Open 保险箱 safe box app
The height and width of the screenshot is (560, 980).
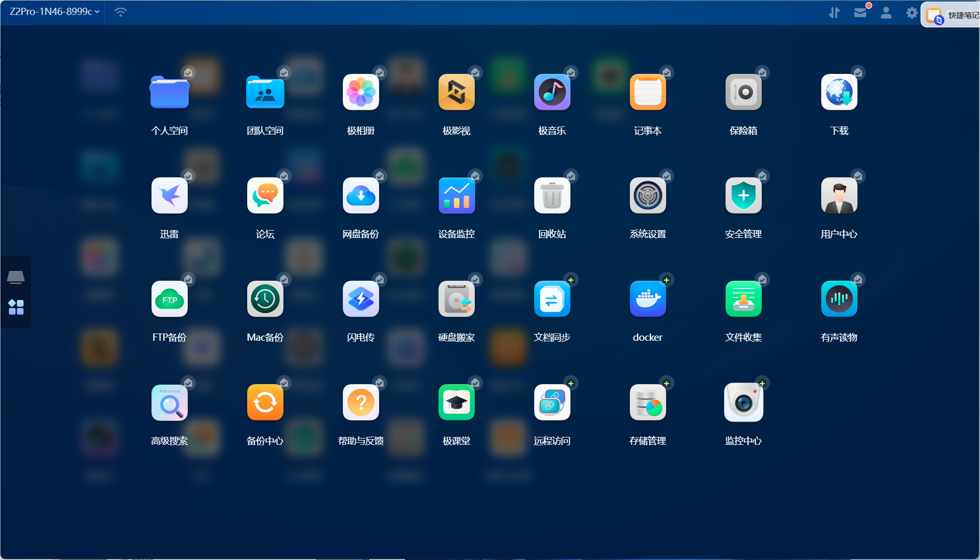[743, 93]
